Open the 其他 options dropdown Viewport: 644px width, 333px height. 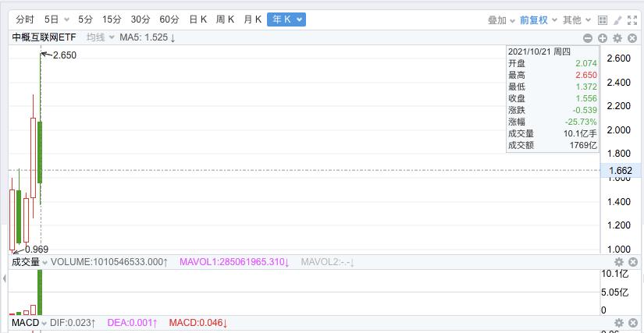point(577,20)
